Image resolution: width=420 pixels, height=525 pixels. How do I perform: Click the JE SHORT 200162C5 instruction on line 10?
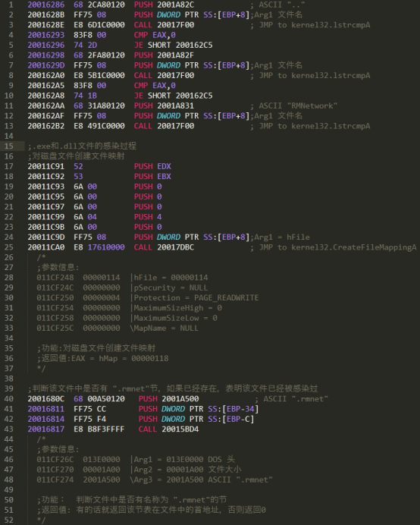(x=174, y=96)
